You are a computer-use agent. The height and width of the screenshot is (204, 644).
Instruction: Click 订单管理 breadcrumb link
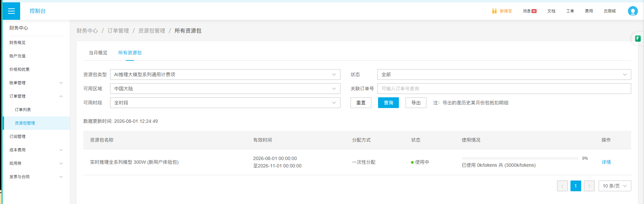[118, 31]
